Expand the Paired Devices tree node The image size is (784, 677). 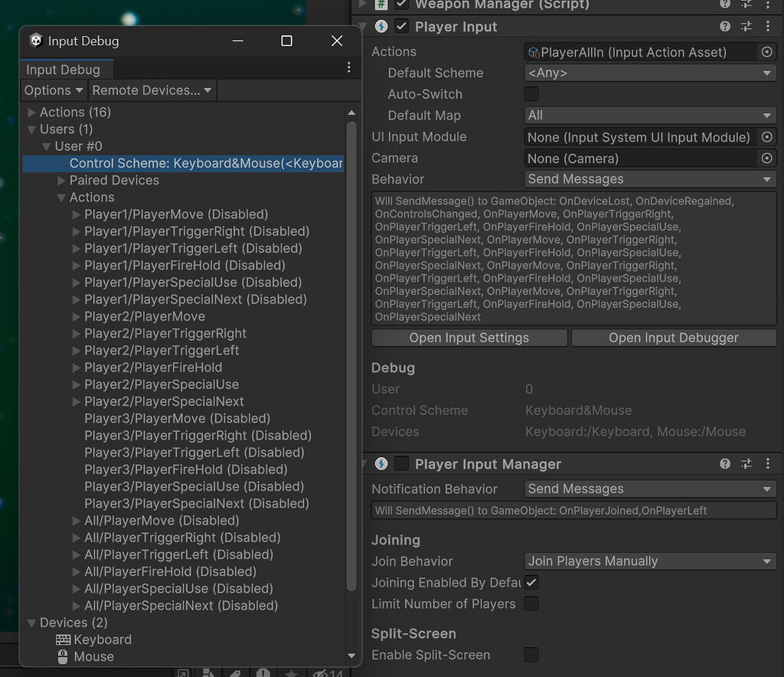pos(62,181)
